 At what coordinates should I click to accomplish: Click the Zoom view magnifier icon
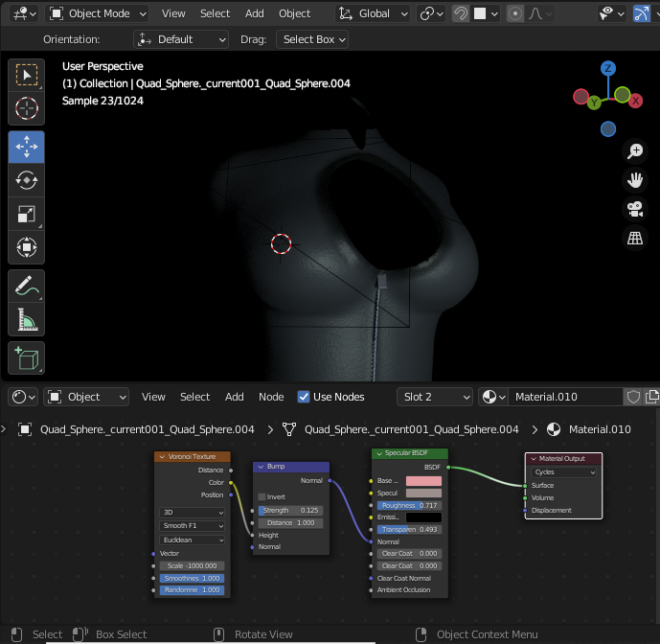click(x=635, y=150)
